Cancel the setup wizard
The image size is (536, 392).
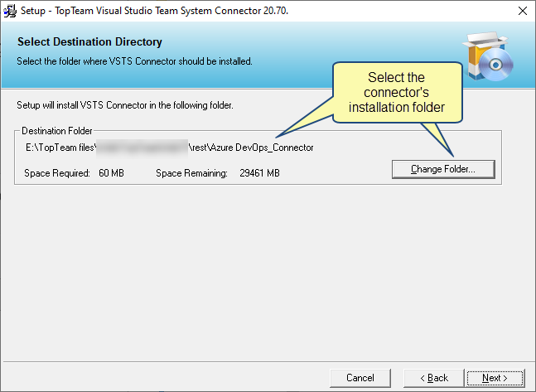(x=360, y=378)
